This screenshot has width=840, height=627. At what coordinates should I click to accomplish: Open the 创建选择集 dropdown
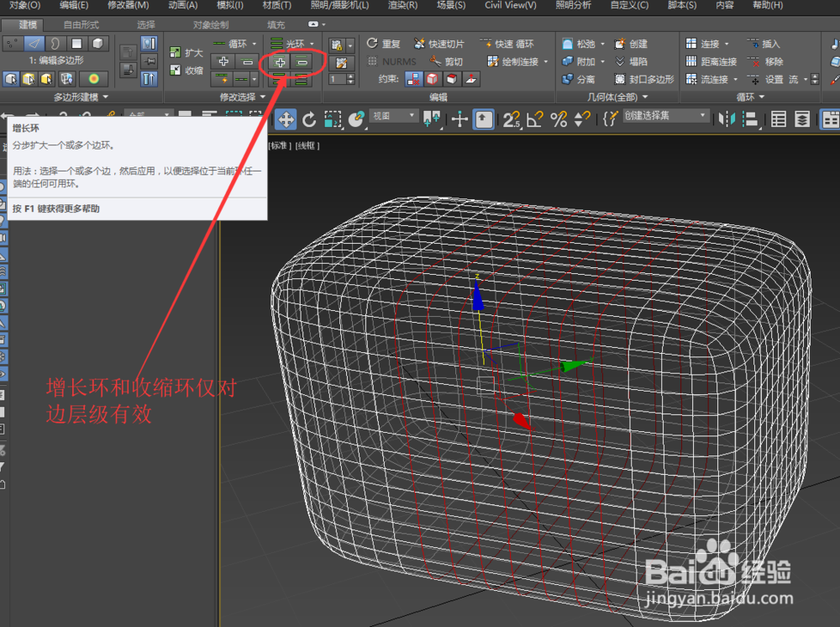coord(666,116)
